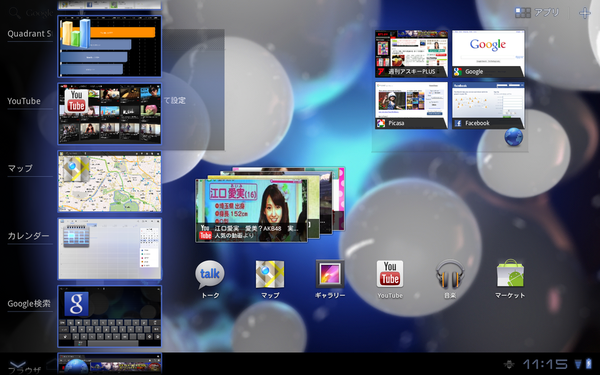Select the Quadrant S label in recents
The width and height of the screenshot is (600, 375).
pos(29,34)
